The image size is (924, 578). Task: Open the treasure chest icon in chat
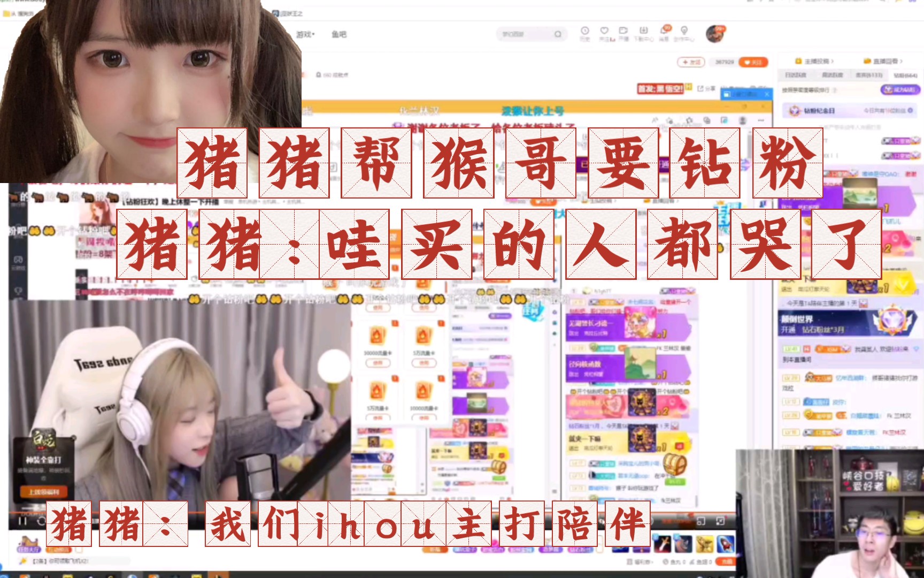coord(675,465)
